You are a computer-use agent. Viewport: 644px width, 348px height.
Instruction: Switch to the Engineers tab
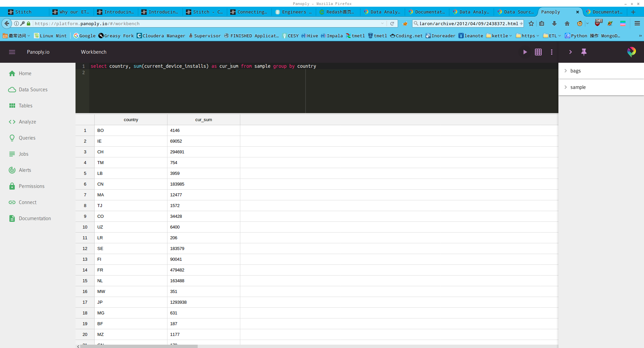click(x=293, y=12)
